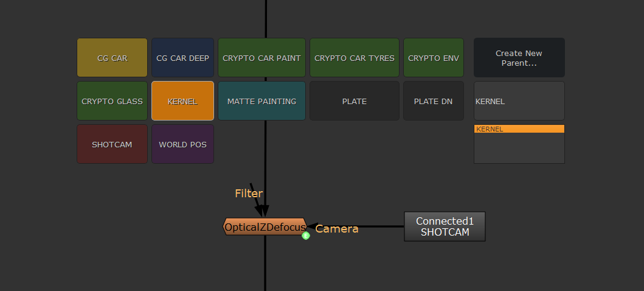Select the CRYPTO ENV button
Image resolution: width=644 pixels, height=291 pixels.
[433, 58]
